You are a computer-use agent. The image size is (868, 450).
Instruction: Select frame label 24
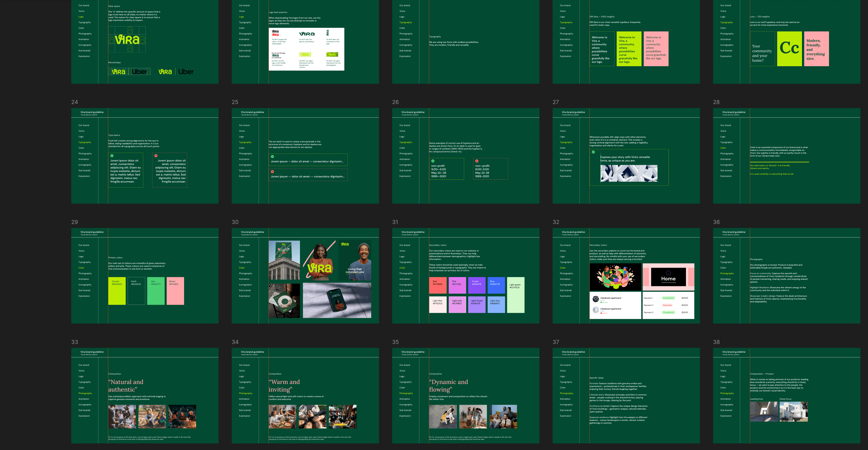tap(74, 102)
